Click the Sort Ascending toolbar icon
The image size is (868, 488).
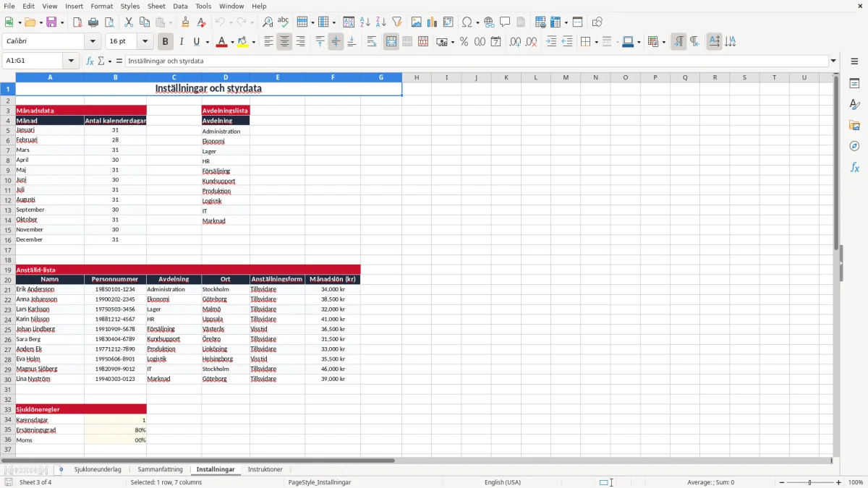pyautogui.click(x=365, y=22)
